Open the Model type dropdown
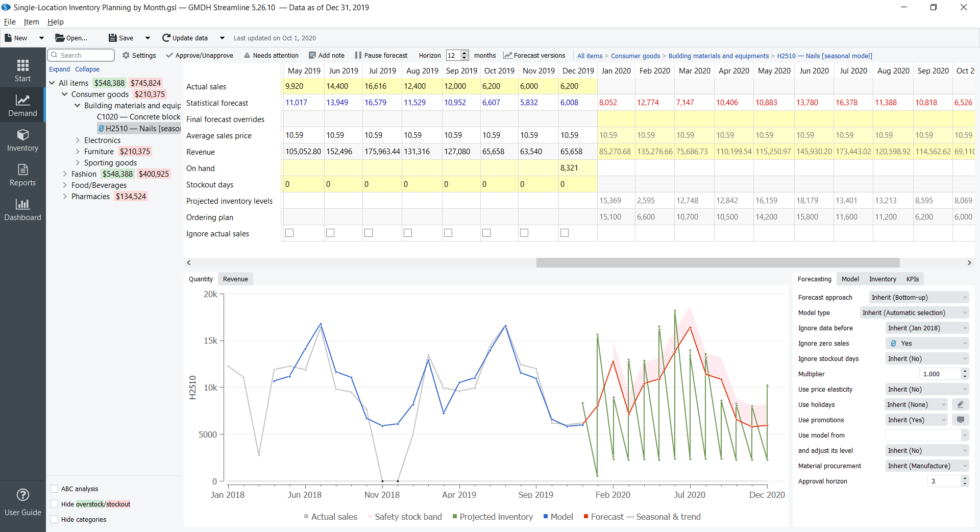Viewport: 980px width, 532px height. pyautogui.click(x=914, y=312)
